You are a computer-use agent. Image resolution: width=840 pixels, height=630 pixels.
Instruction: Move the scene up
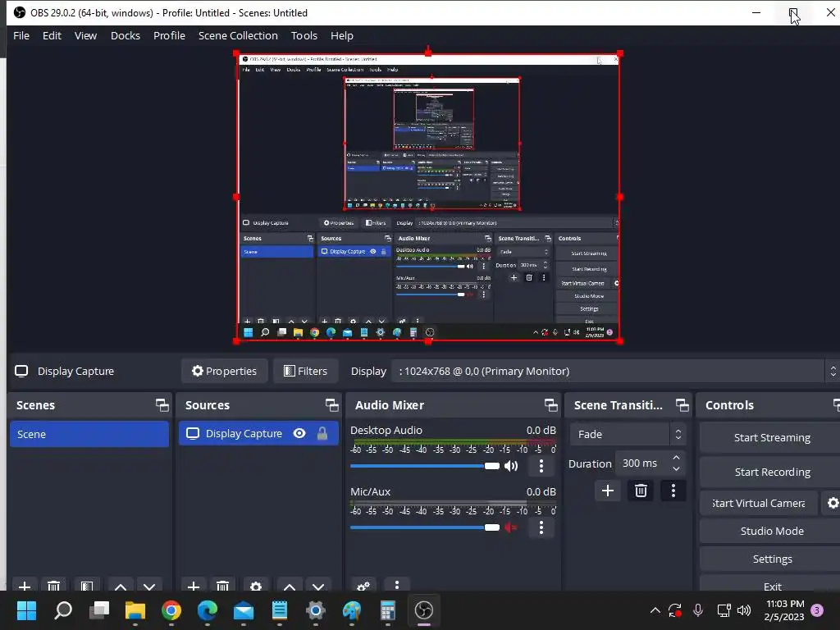point(121,586)
